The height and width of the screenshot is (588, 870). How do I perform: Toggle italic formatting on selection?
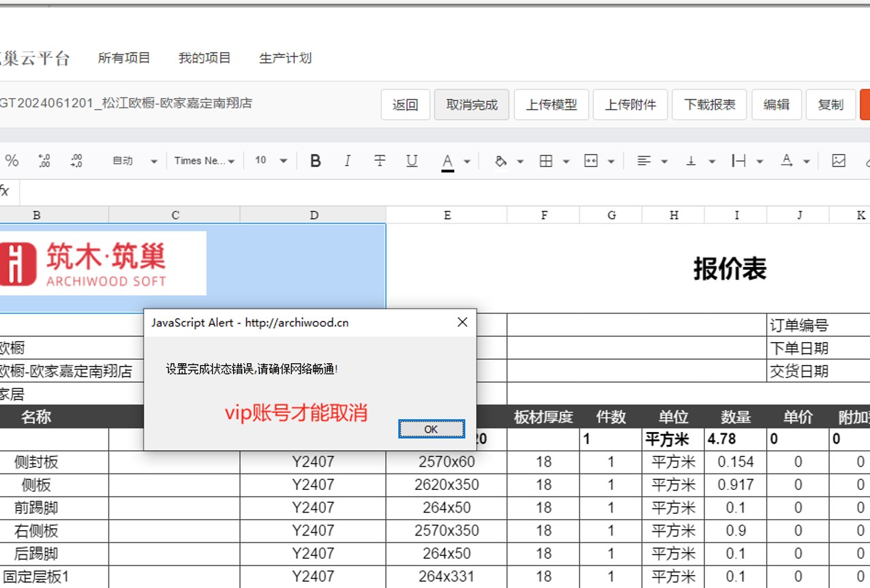coord(347,160)
